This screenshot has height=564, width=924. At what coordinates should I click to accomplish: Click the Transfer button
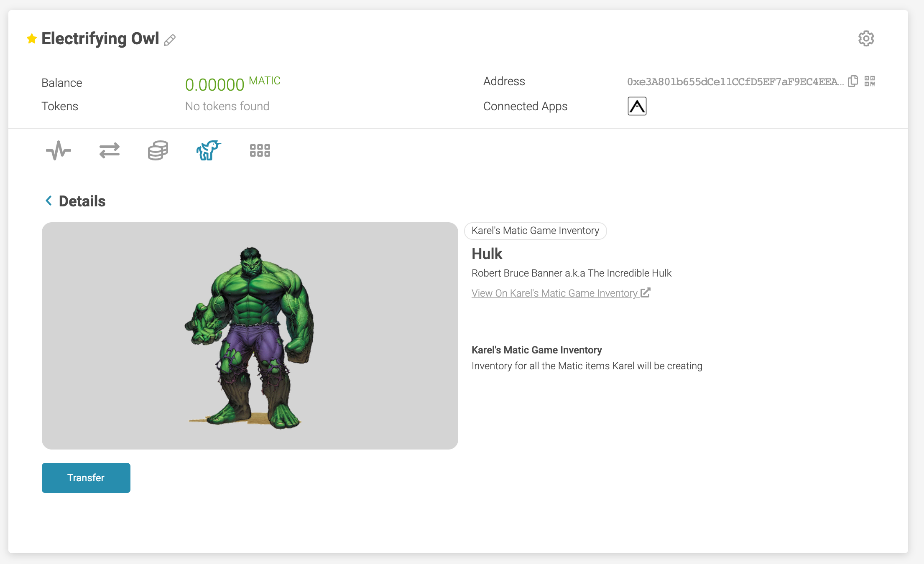coord(86,478)
